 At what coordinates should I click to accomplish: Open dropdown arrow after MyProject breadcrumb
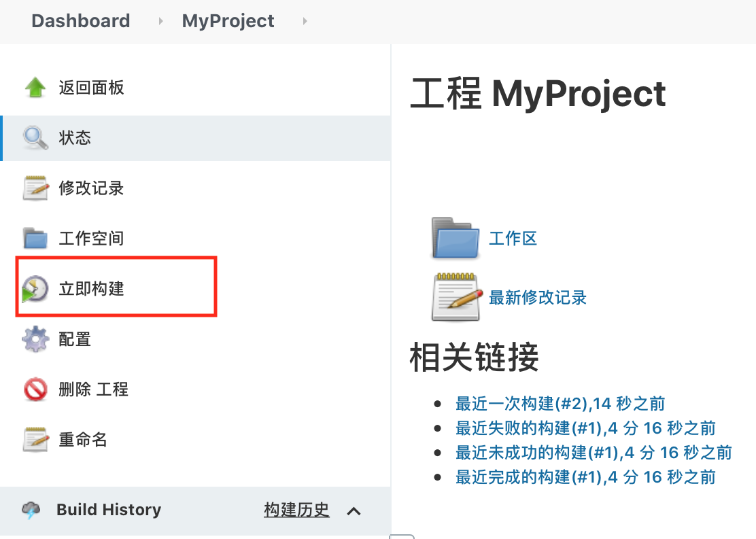(305, 21)
